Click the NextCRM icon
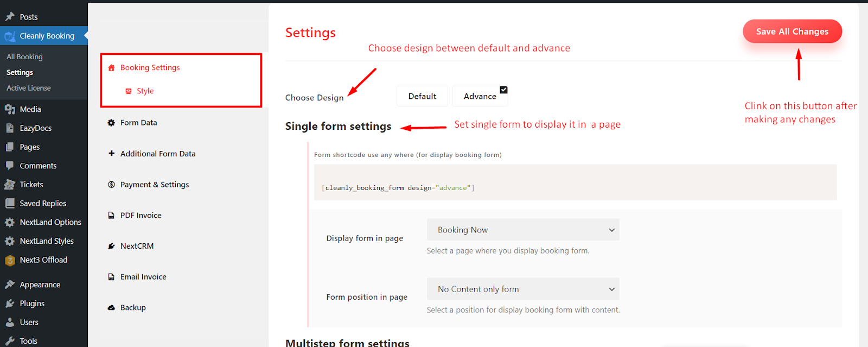Image resolution: width=868 pixels, height=347 pixels. point(111,246)
